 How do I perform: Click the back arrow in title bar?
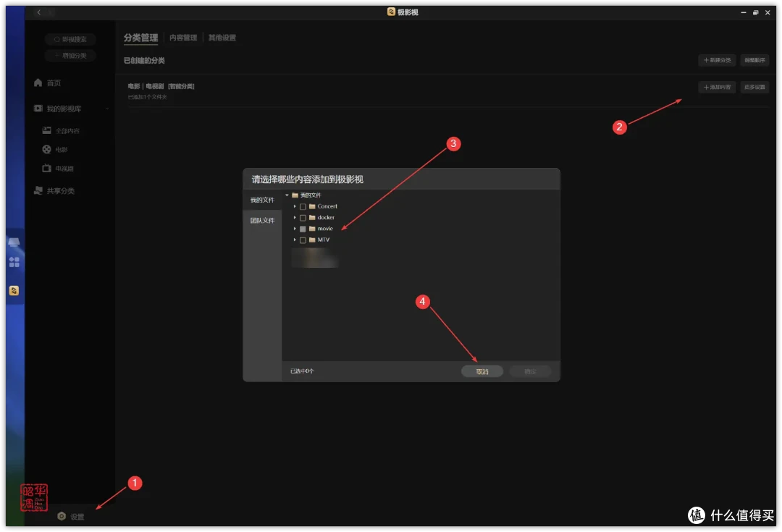coord(39,12)
